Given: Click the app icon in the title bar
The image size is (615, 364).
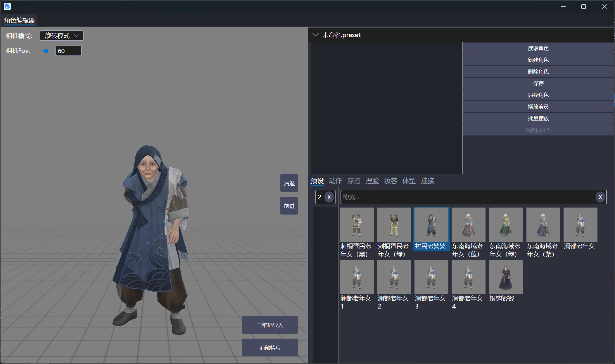Looking at the screenshot, I should click(x=7, y=6).
